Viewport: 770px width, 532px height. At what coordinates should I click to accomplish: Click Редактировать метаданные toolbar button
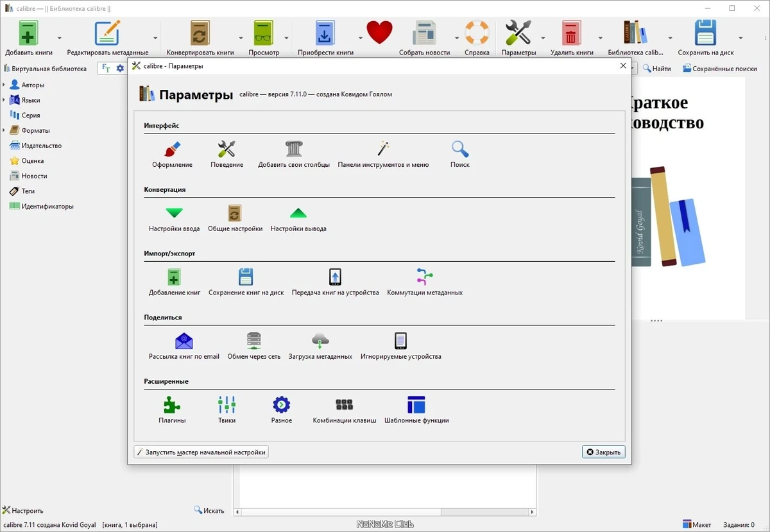[x=107, y=38]
